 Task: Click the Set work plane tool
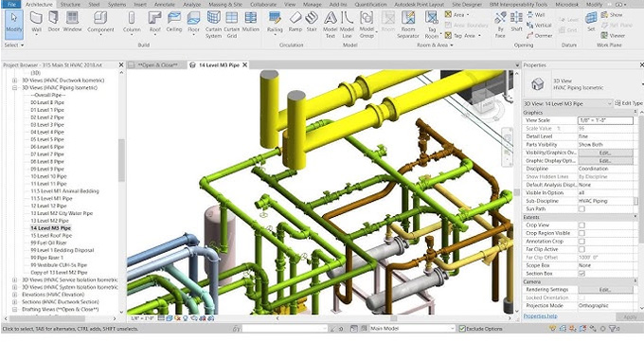point(591,22)
